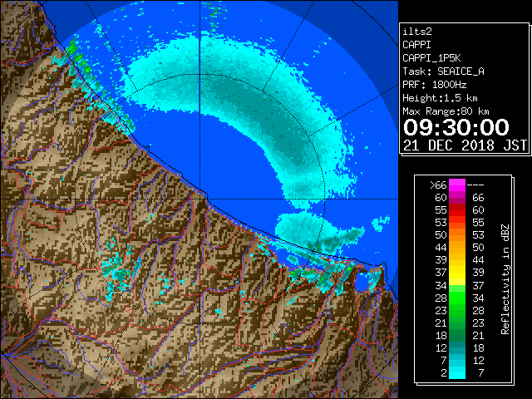532x399 pixels.
Task: Pick the cyan swatch between 2 and 7
Action: pos(457,372)
